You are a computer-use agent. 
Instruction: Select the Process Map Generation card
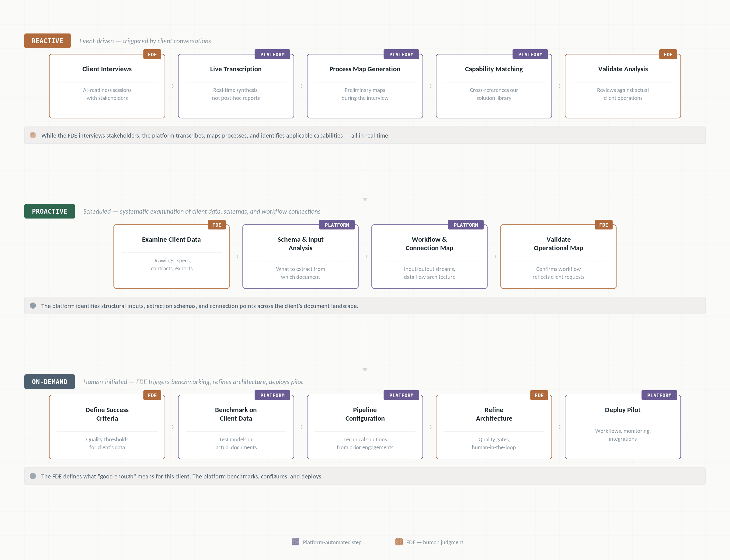tap(364, 86)
